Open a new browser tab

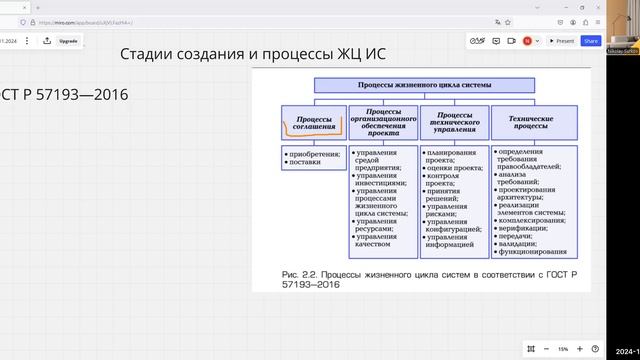click(x=38, y=7)
